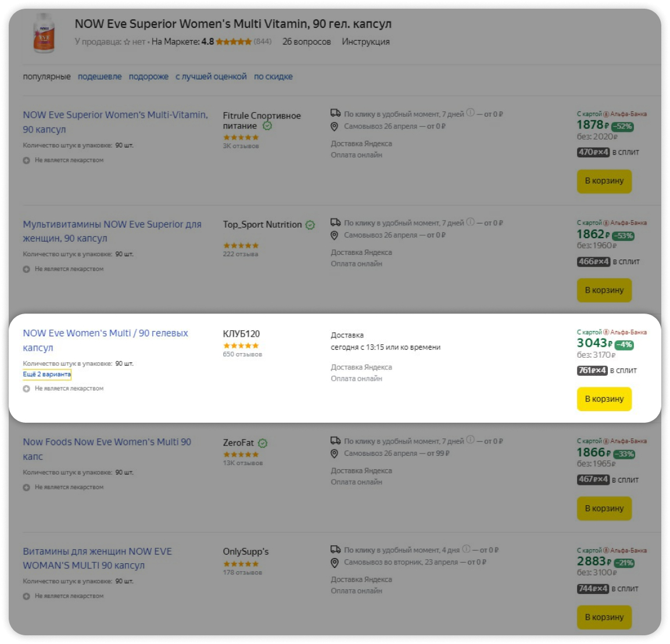Screen dimensions: 670x644
Task: Select 'по скидке' sorting option
Action: click(273, 77)
